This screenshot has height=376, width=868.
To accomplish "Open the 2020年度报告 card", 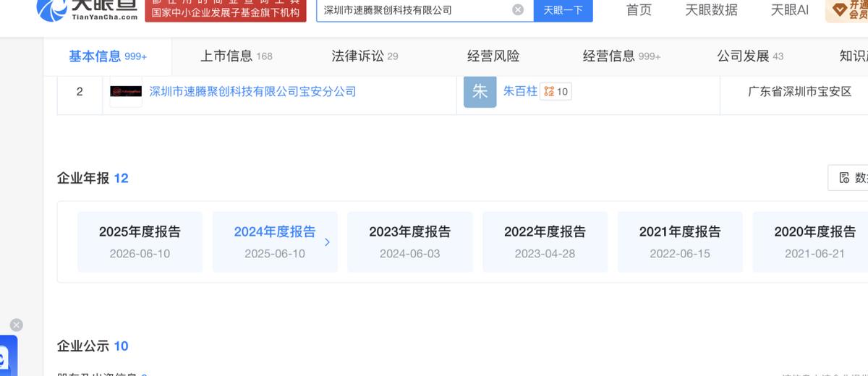I will (810, 242).
